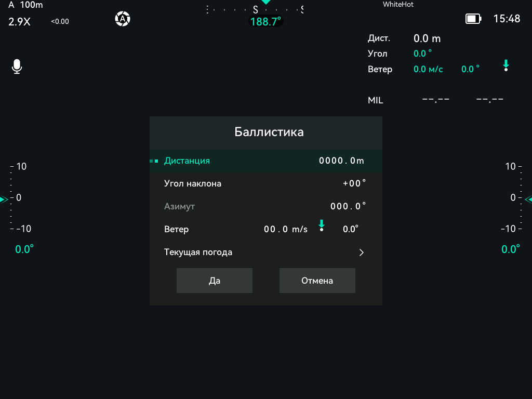The height and width of the screenshot is (399, 532).
Task: Confirm with the Да button
Action: tap(215, 281)
